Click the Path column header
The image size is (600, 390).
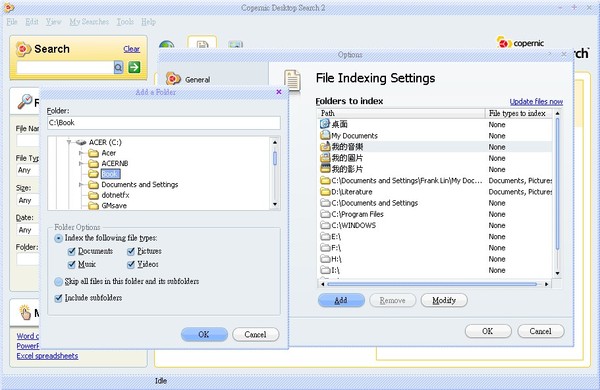(x=401, y=113)
